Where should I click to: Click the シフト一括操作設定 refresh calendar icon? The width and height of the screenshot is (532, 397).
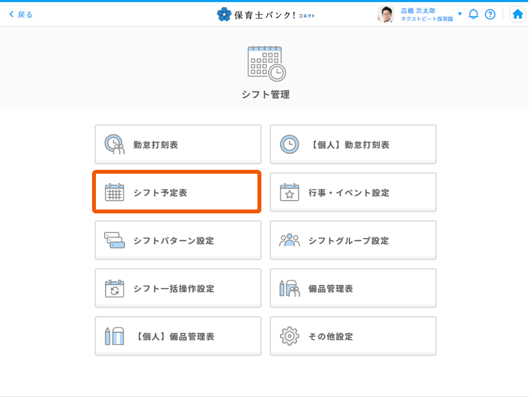click(x=115, y=288)
